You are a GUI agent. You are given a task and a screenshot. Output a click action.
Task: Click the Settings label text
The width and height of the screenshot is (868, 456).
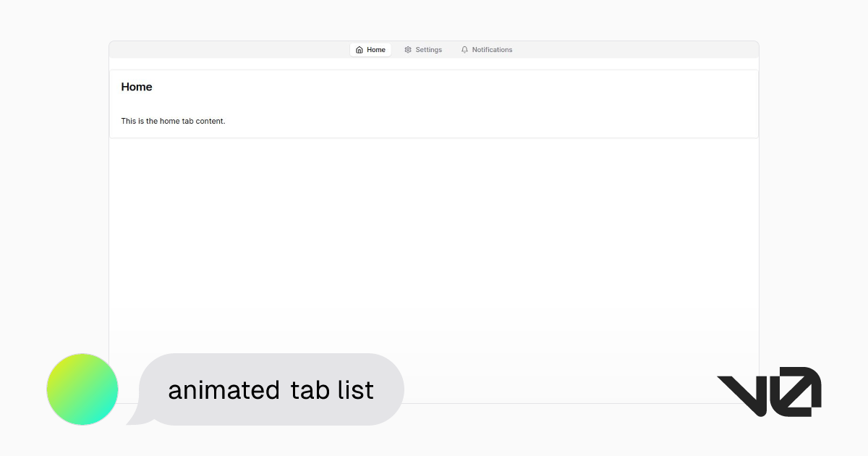pyautogui.click(x=428, y=49)
